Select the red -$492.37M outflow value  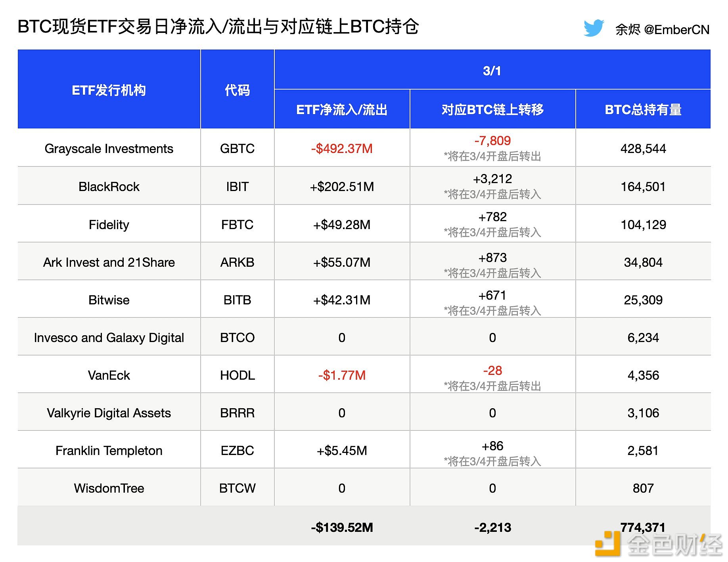(341, 149)
